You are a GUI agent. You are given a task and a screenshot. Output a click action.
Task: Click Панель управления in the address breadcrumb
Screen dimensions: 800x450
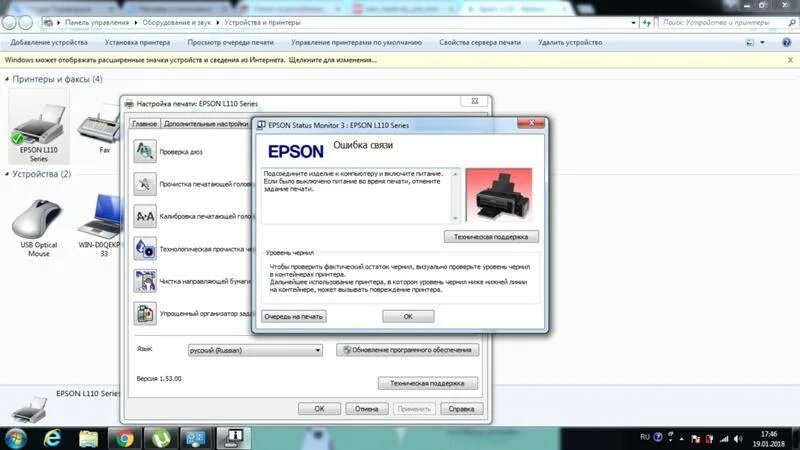tap(97, 22)
